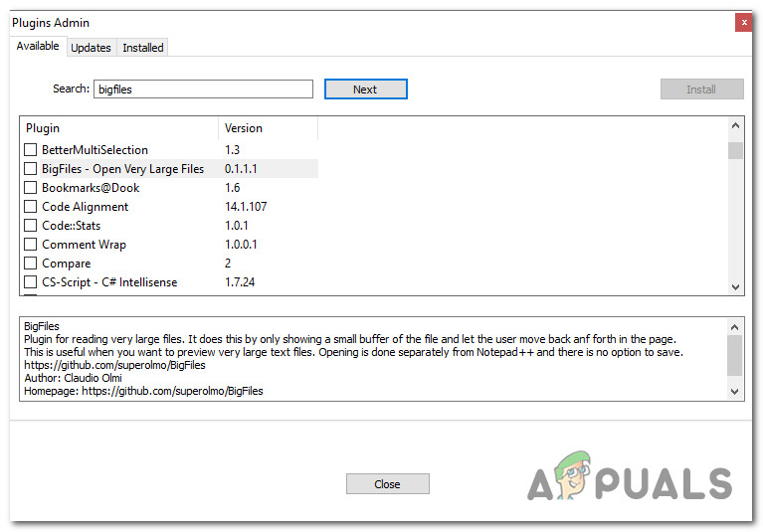Click version 14.1.107 of Code Alignment

[246, 207]
